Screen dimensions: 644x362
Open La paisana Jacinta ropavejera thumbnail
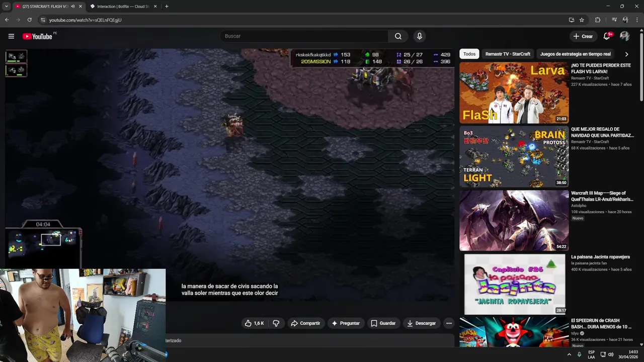pos(514,284)
